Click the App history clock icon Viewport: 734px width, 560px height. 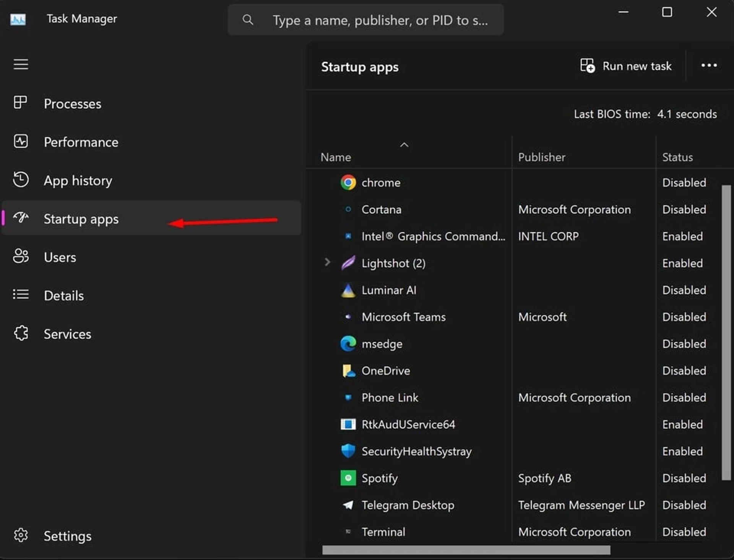tap(21, 179)
